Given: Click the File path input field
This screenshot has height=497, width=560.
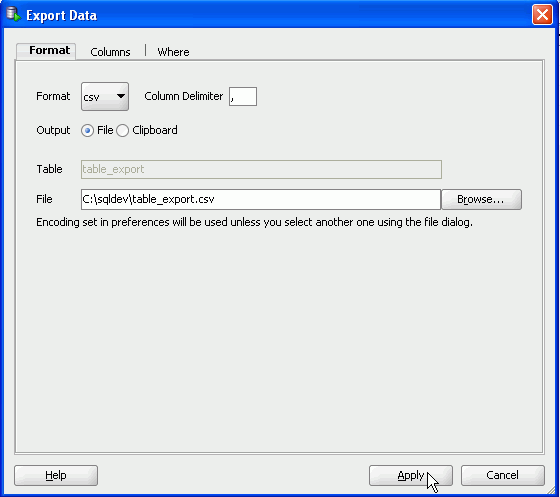Looking at the screenshot, I should coord(261,199).
